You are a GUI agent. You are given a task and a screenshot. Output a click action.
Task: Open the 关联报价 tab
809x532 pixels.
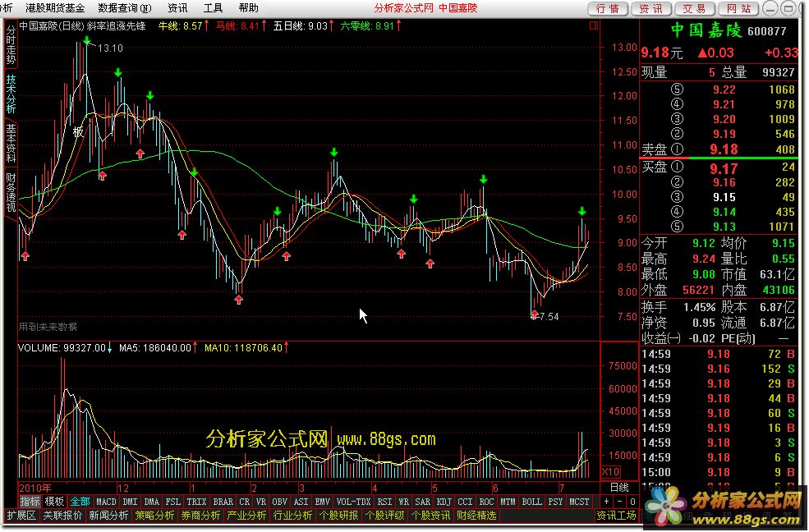(x=62, y=516)
